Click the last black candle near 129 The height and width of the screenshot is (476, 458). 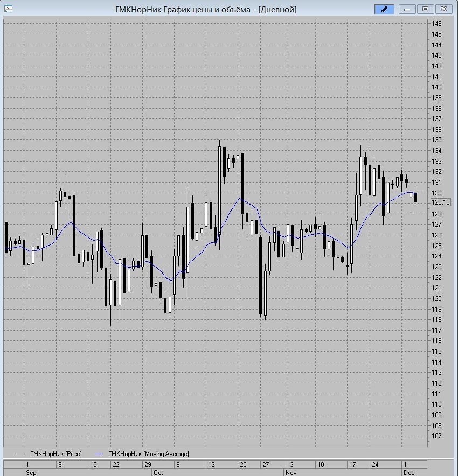415,197
